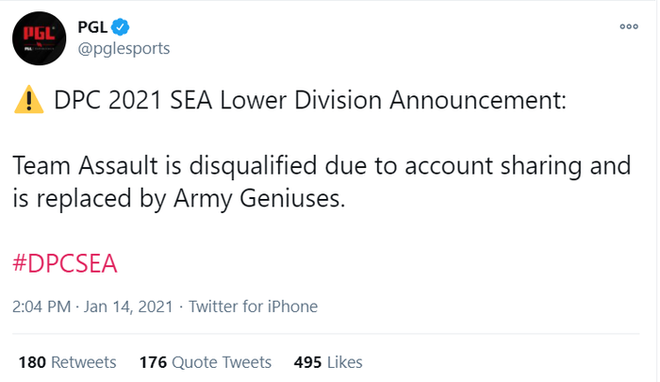Click the yellow warning emoji
The image size is (660, 382).
[x=29, y=100]
